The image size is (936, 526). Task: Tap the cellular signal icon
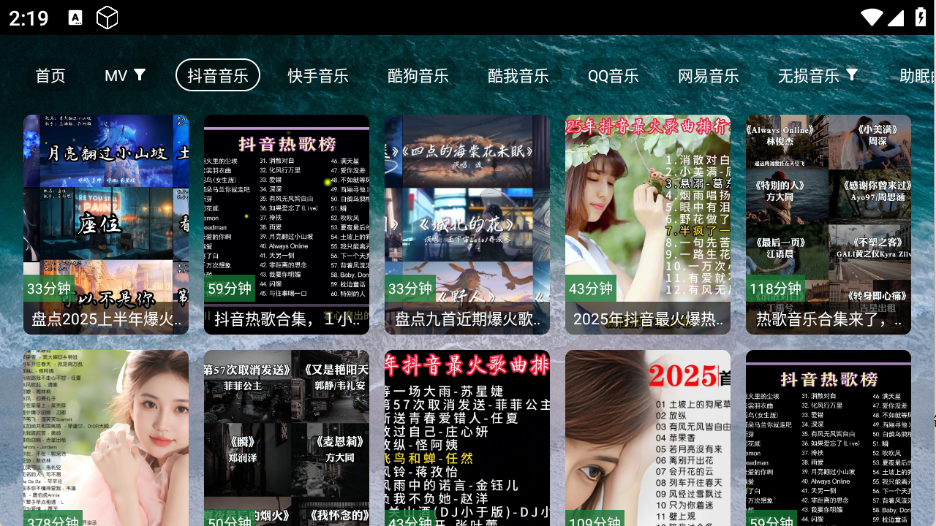(895, 17)
